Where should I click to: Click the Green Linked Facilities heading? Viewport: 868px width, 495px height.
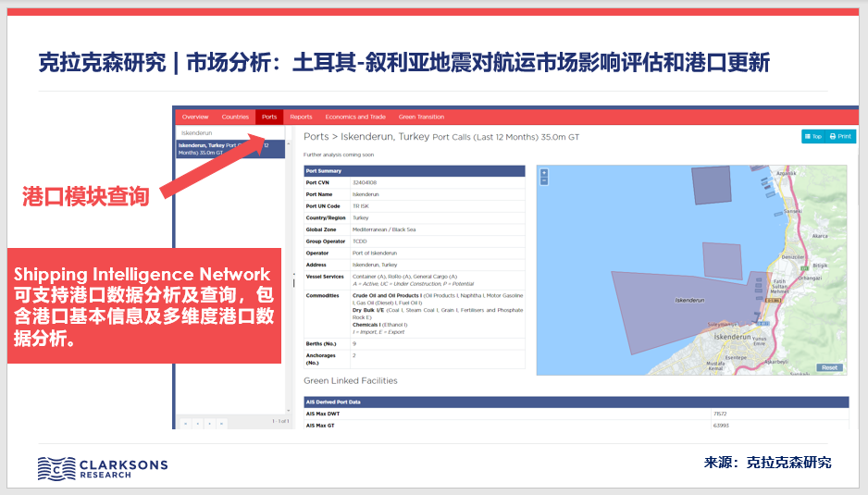(x=351, y=381)
